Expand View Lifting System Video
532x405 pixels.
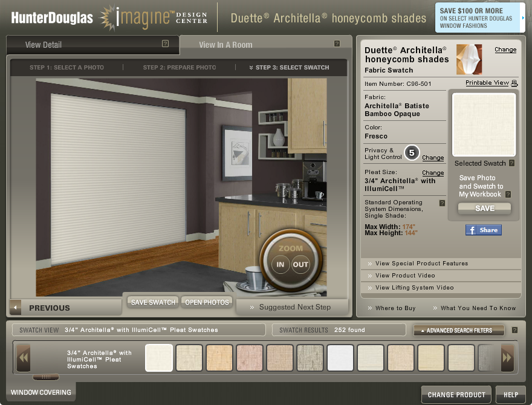click(x=441, y=288)
